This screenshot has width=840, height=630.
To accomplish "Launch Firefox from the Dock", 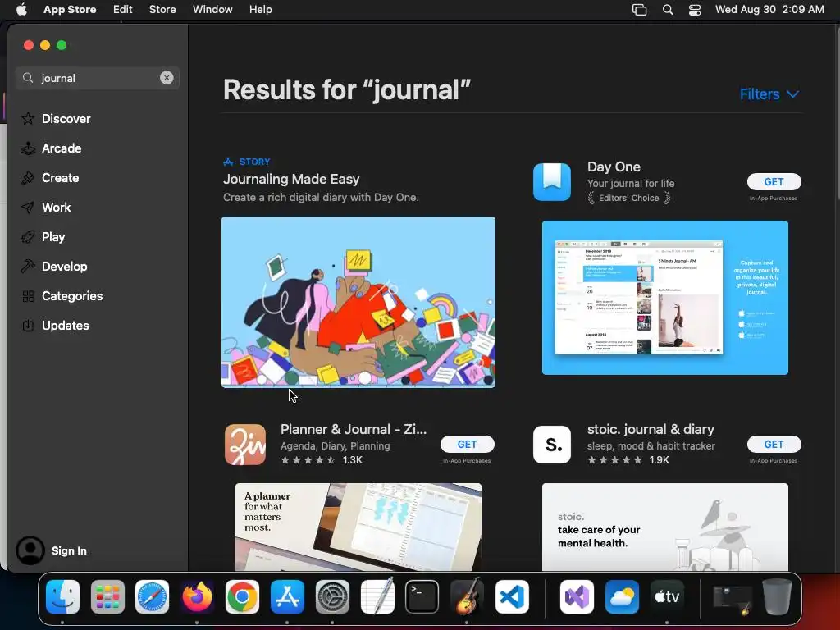I will point(197,596).
